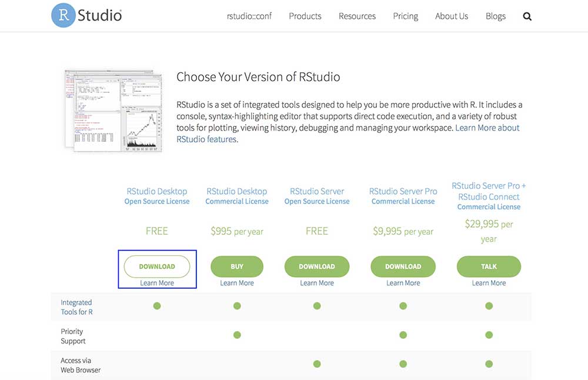Click the RStudio Server Pro Commercial License heading
Viewport: 588px width, 380px height.
coord(403,196)
